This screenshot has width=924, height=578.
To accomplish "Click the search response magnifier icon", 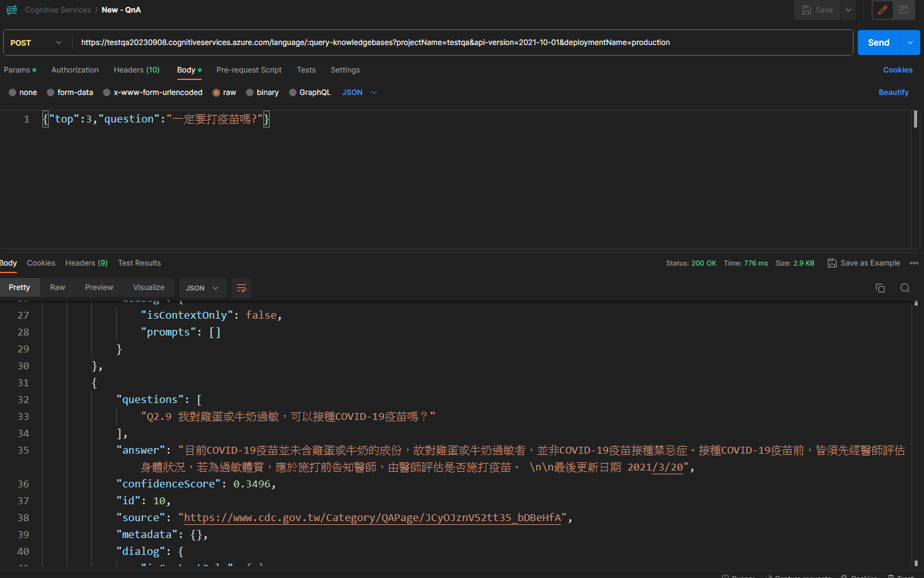I will (905, 288).
